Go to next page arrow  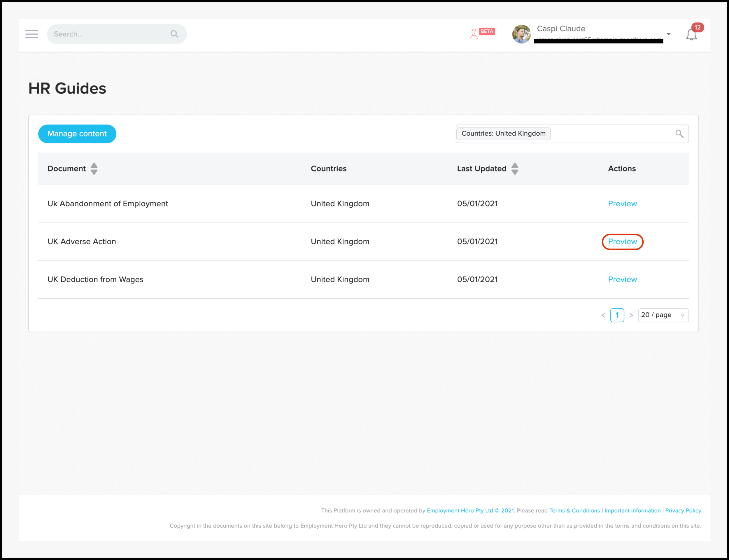click(x=631, y=315)
